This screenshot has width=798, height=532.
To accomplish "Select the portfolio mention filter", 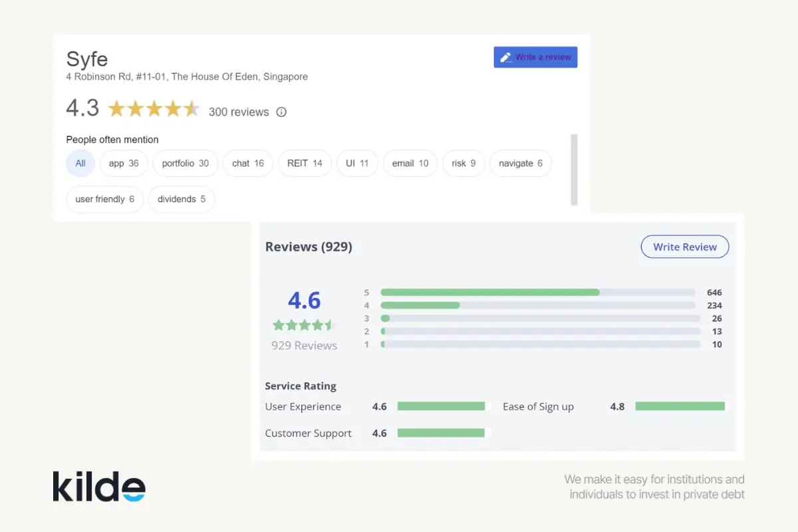I will coord(185,163).
